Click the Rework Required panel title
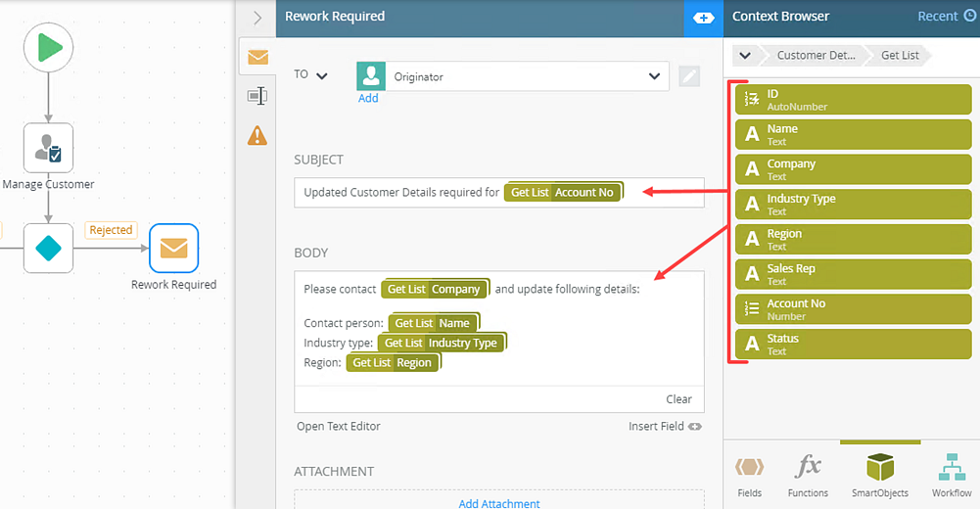The image size is (980, 509). 335,17
